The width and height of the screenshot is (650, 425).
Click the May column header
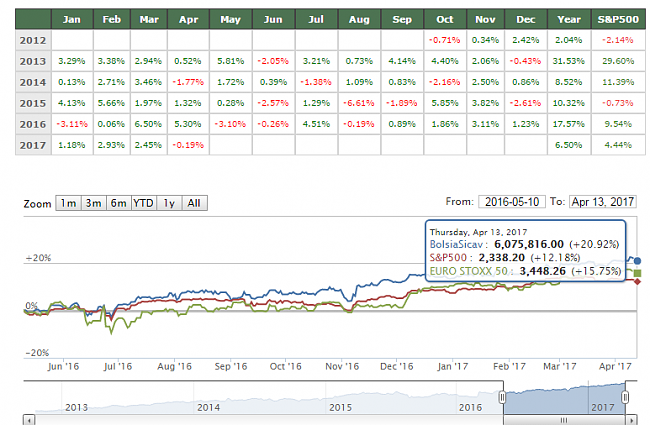pyautogui.click(x=230, y=19)
